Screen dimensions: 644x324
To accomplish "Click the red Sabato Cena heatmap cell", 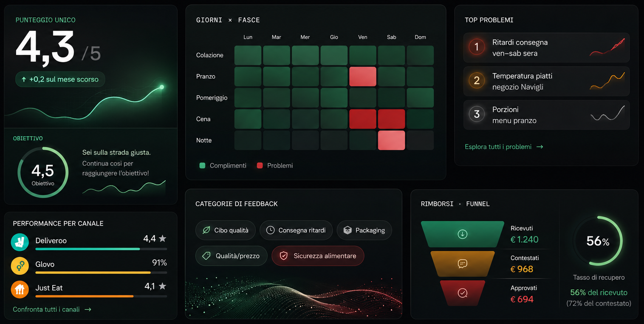I will [x=391, y=119].
